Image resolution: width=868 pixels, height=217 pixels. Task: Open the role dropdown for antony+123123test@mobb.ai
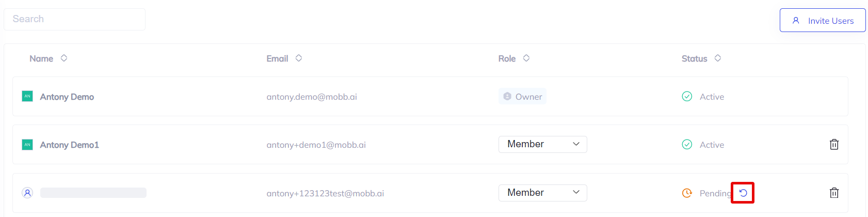pos(542,193)
